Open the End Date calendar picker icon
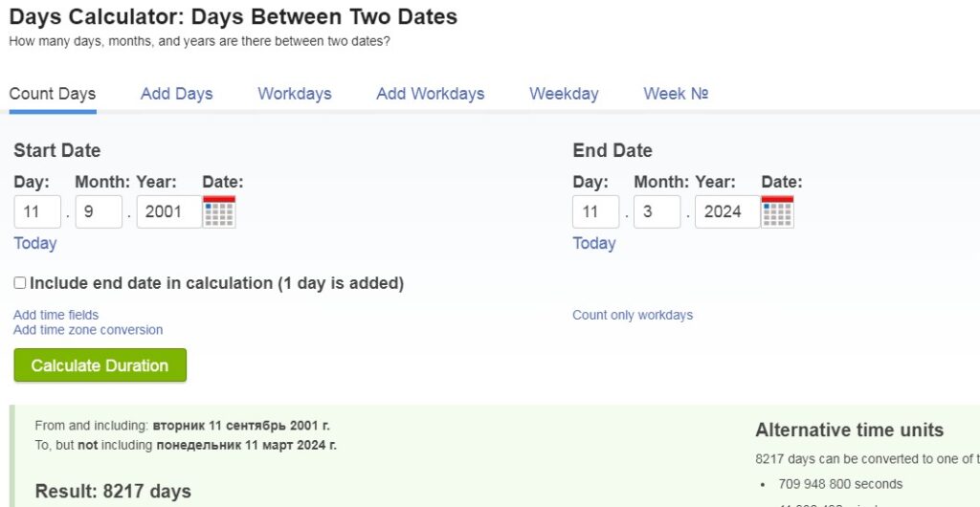The width and height of the screenshot is (980, 507). [x=777, y=211]
